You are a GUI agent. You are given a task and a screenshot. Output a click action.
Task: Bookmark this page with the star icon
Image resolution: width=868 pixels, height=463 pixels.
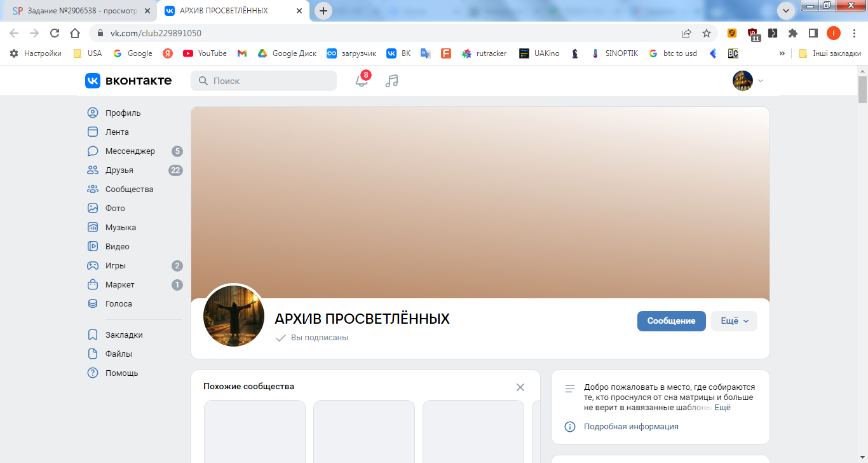(x=706, y=33)
